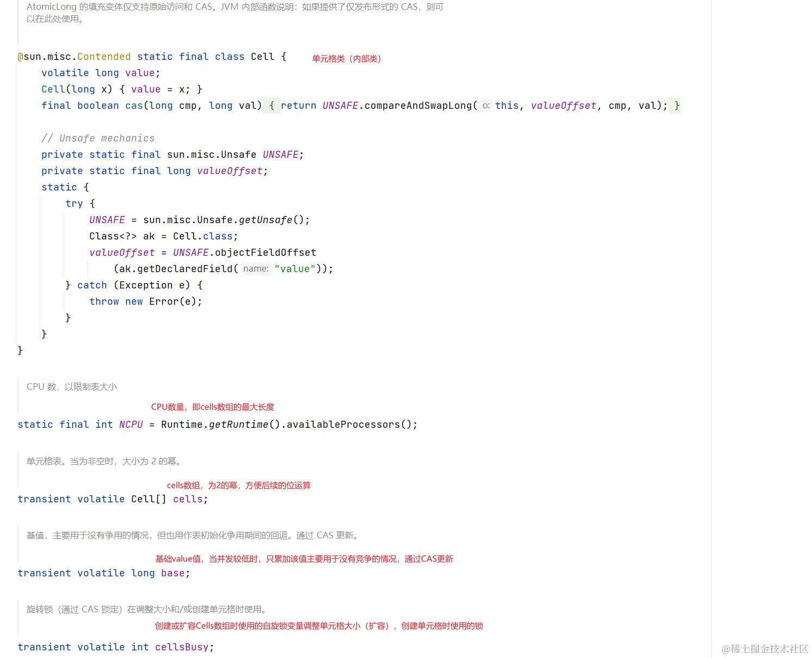This screenshot has width=812, height=658.
Task: Click the NCPU constant name
Action: [x=131, y=425]
